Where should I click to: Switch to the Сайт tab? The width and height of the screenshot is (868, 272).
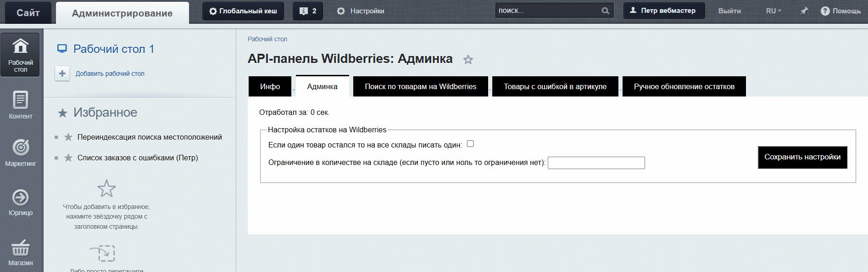(28, 13)
